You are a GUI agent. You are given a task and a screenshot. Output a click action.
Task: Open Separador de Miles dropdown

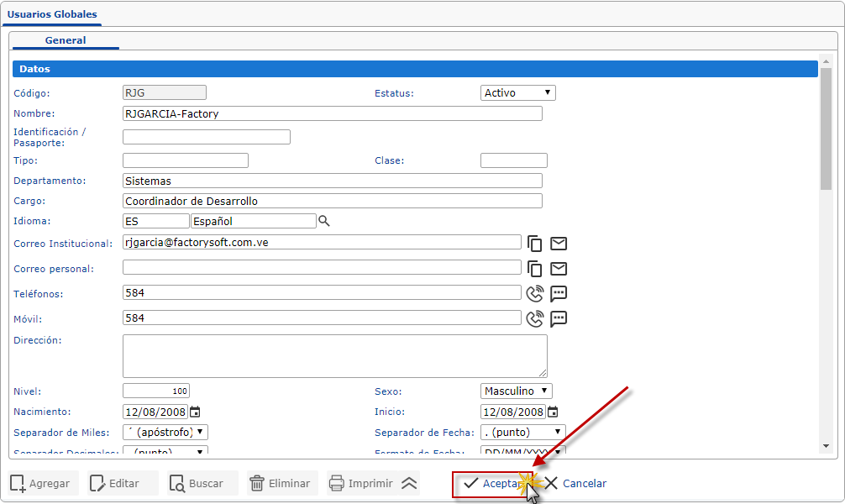pyautogui.click(x=165, y=433)
